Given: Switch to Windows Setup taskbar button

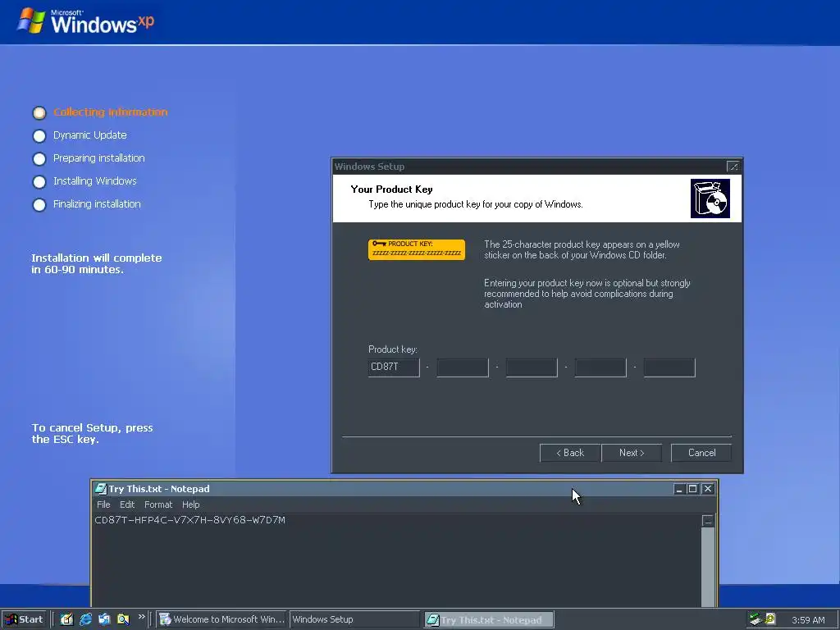Looking at the screenshot, I should pyautogui.click(x=354, y=619).
